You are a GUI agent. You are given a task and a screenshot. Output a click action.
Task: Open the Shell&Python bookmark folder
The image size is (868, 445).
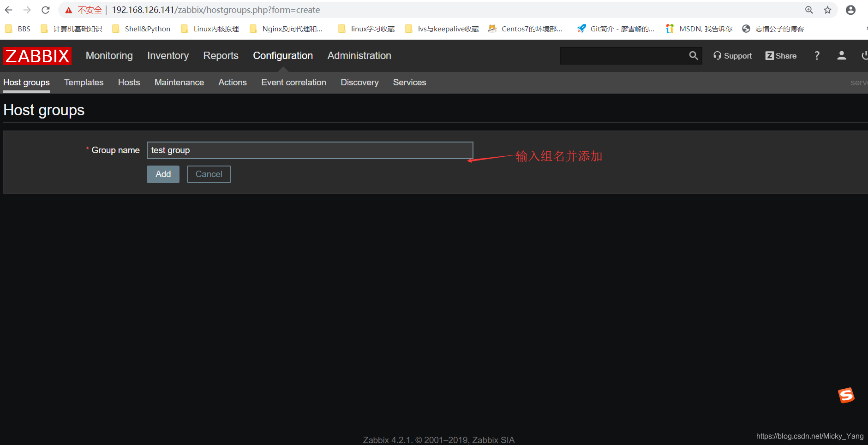141,29
